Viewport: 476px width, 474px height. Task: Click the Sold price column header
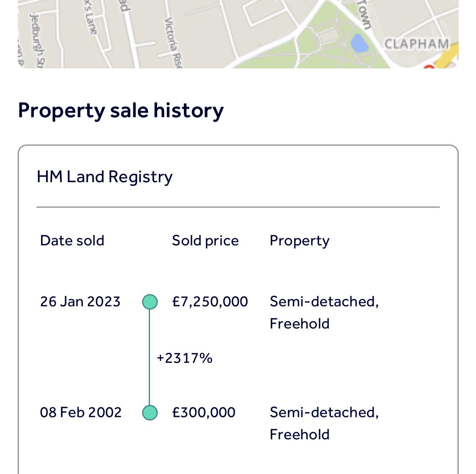coord(205,241)
